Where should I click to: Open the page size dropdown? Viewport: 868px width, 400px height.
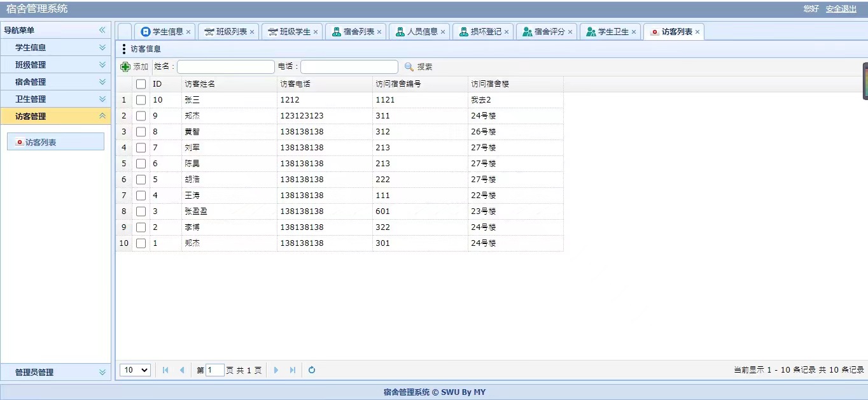tap(135, 370)
